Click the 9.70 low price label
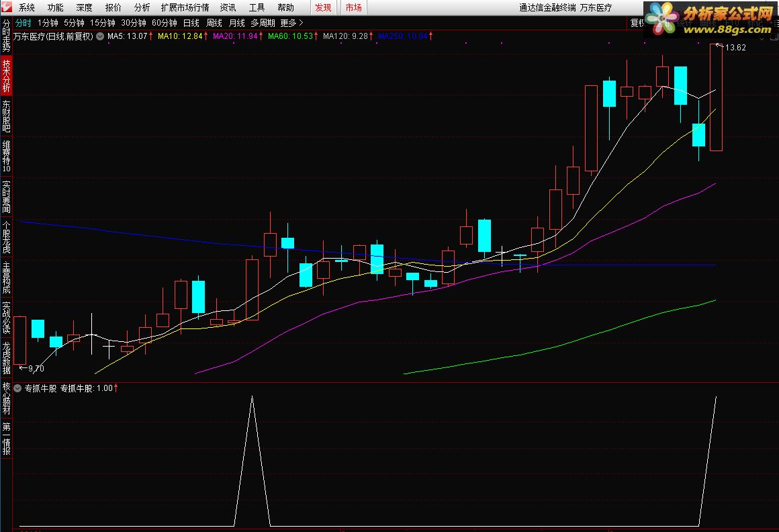The image size is (779, 532). [x=36, y=369]
